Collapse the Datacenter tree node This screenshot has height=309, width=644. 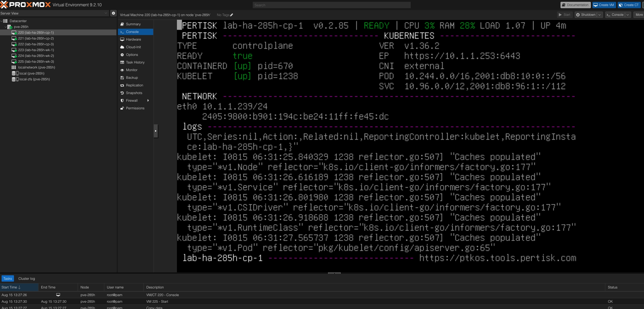(x=2, y=21)
